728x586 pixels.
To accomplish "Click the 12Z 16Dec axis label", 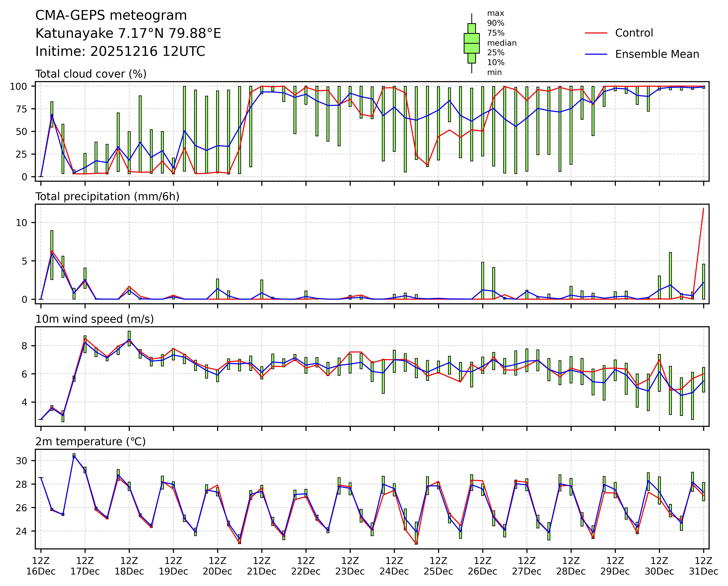I will [41, 566].
